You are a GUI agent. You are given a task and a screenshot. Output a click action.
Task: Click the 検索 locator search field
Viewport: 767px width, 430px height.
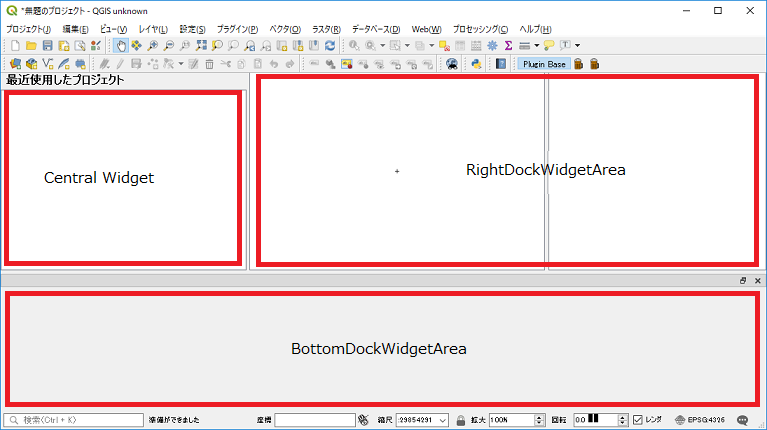coord(75,420)
